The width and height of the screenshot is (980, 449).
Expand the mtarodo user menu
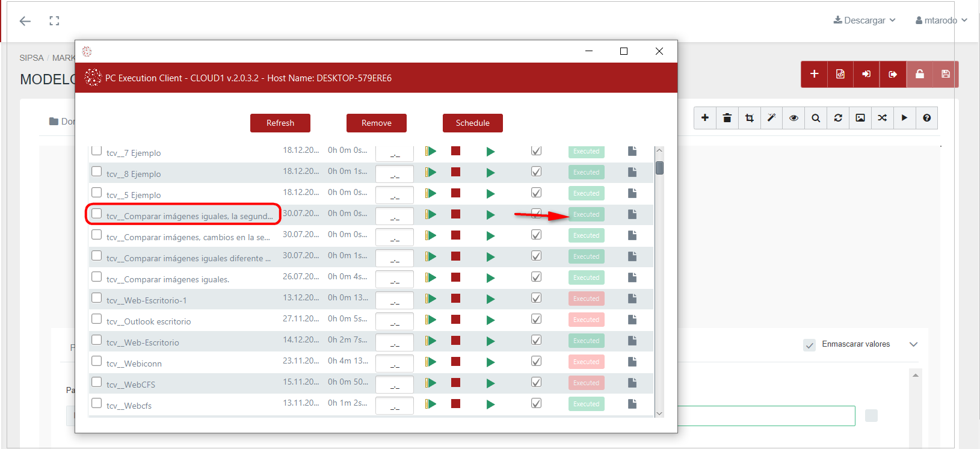pos(941,20)
